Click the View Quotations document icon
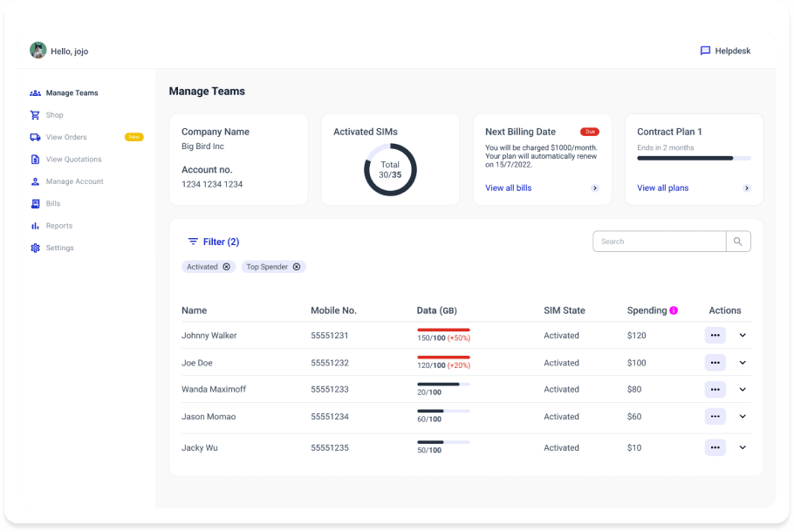The image size is (794, 532). point(35,160)
